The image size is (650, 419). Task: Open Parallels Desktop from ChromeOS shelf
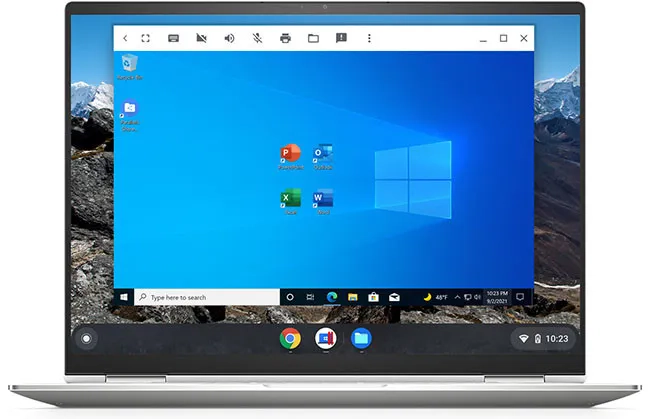point(325,339)
